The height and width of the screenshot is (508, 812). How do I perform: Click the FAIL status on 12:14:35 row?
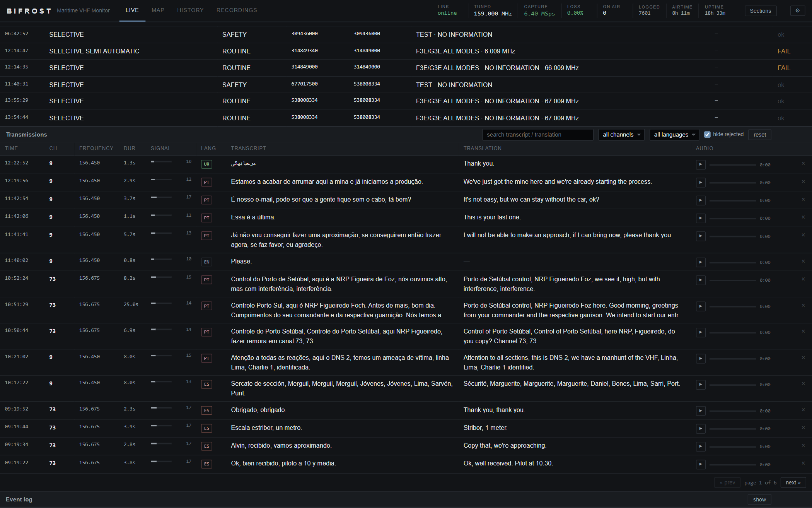tap(784, 68)
